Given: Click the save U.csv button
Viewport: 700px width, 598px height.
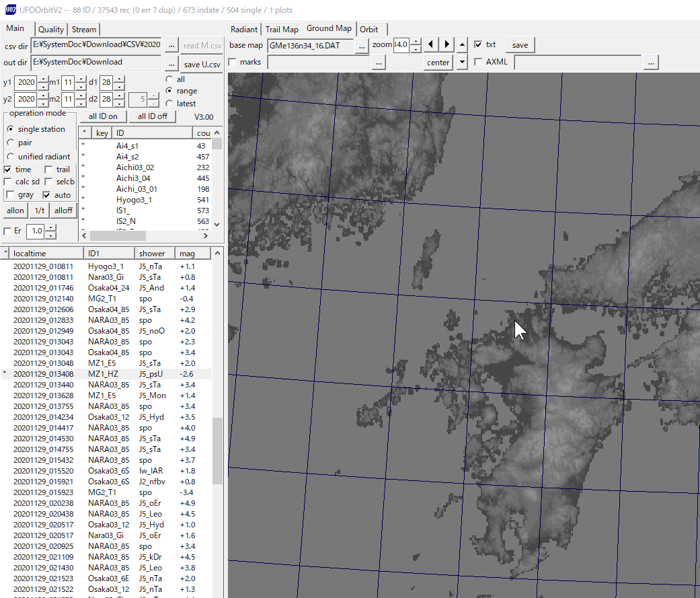Looking at the screenshot, I should tap(202, 64).
